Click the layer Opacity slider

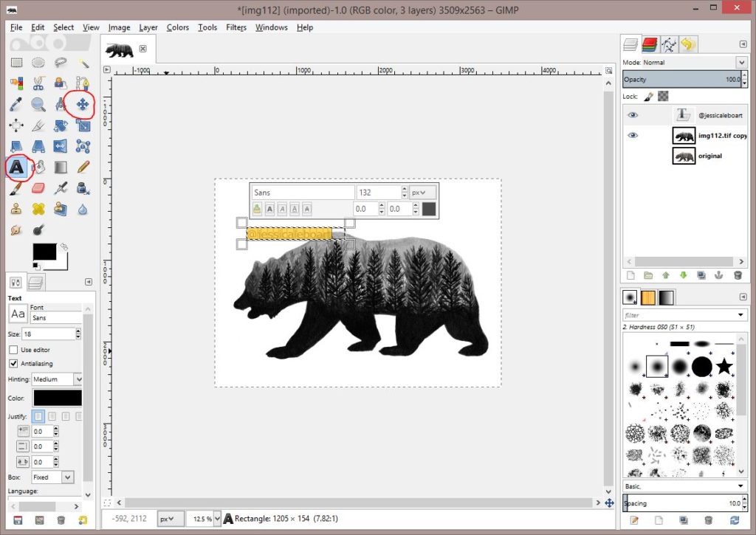click(681, 79)
